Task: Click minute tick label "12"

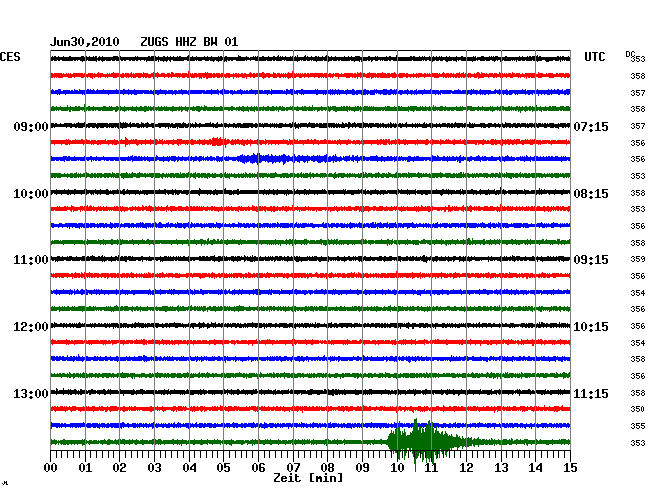Action: (x=466, y=467)
